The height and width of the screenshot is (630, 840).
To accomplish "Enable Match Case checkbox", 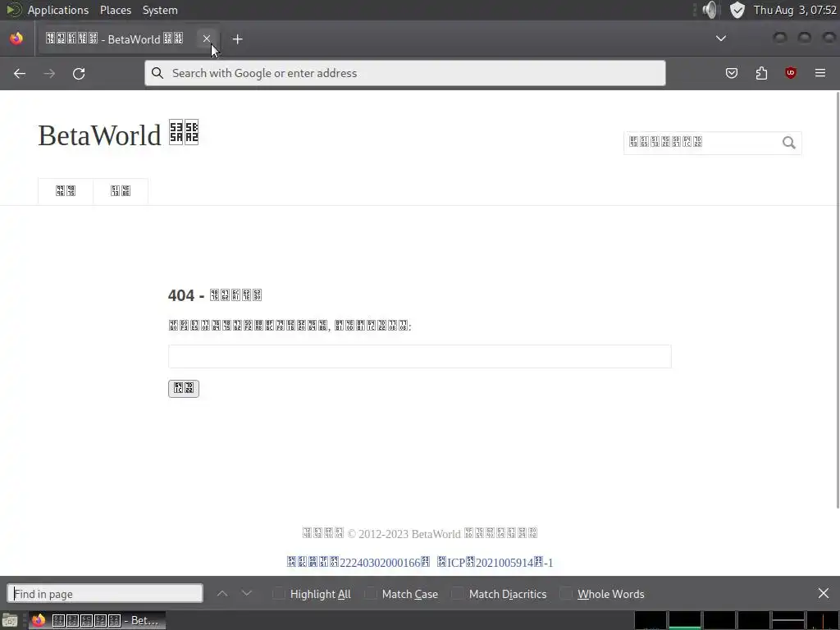I will [370, 594].
